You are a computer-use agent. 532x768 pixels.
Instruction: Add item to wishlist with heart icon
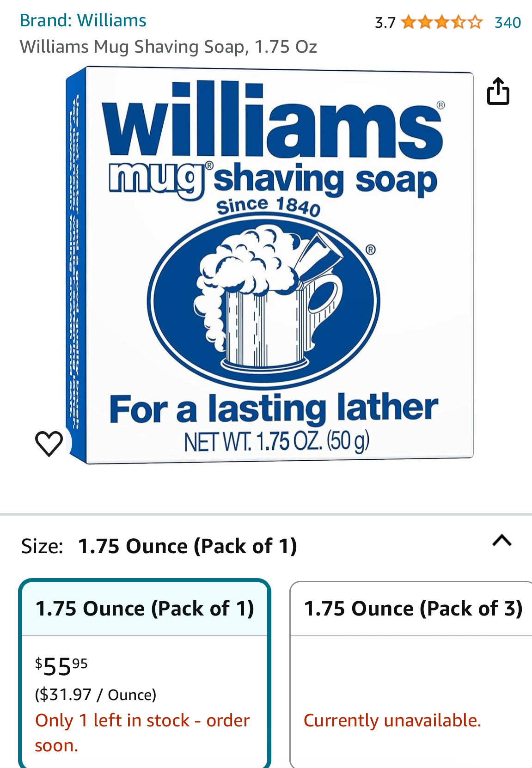49,443
